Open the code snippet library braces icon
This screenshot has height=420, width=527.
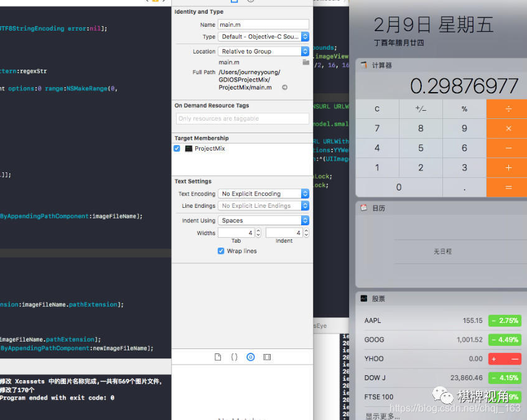coord(235,357)
